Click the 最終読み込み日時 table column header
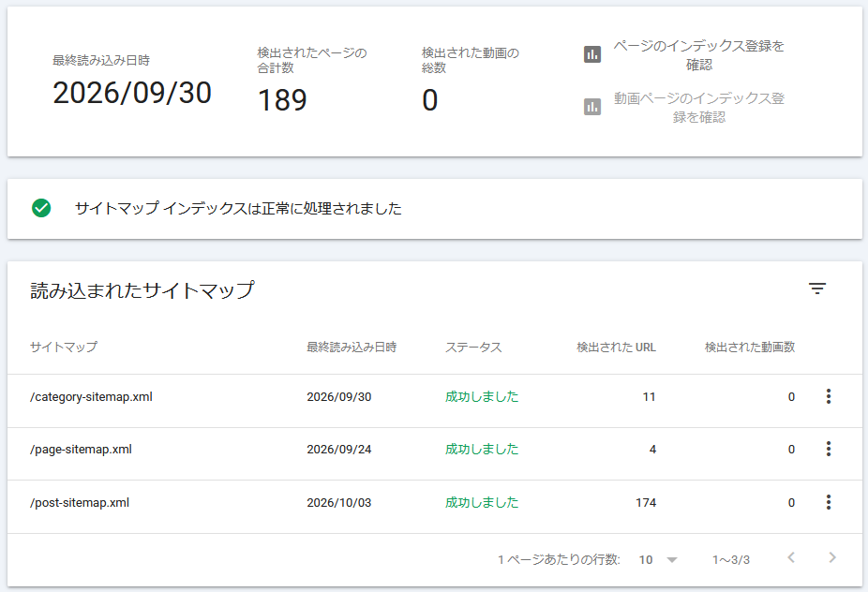 [352, 347]
